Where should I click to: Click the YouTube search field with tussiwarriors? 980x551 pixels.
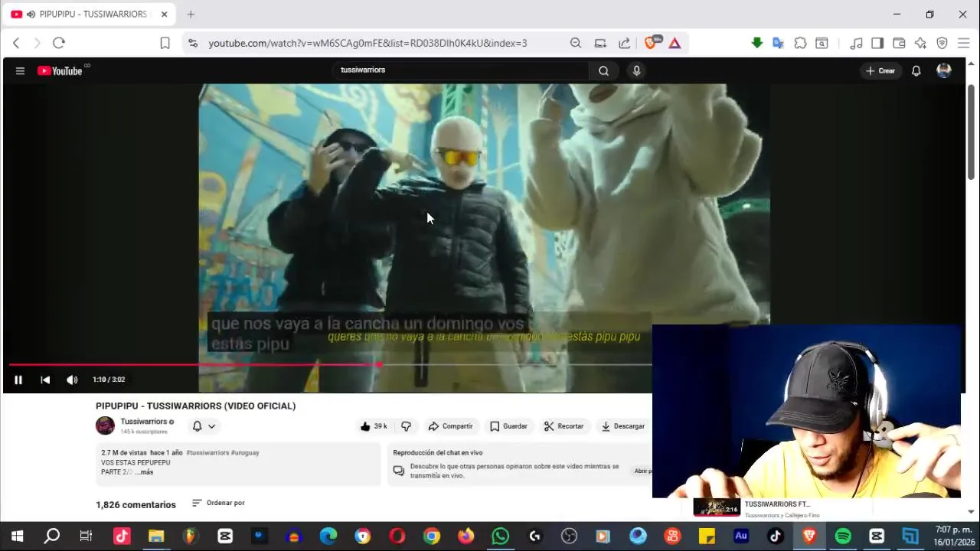[x=463, y=70]
